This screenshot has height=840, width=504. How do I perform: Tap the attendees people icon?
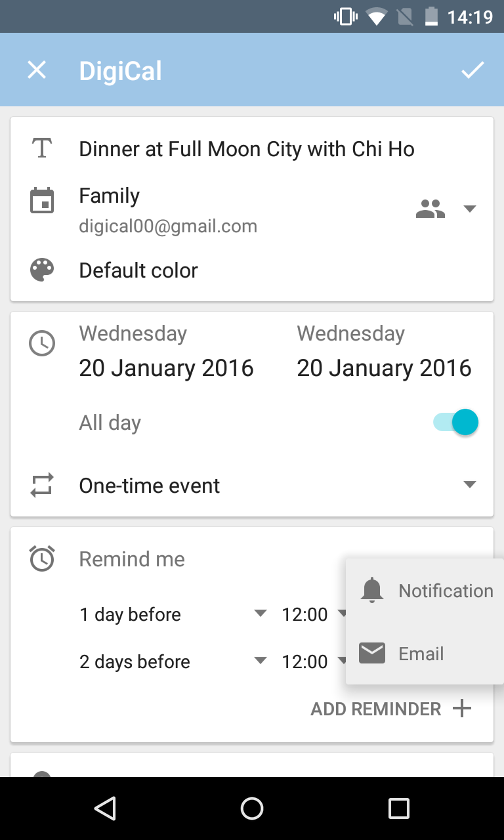pyautogui.click(x=430, y=209)
